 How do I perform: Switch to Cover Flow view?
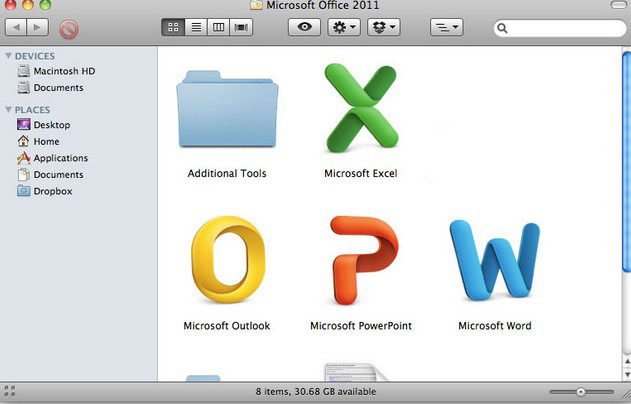pos(241,27)
